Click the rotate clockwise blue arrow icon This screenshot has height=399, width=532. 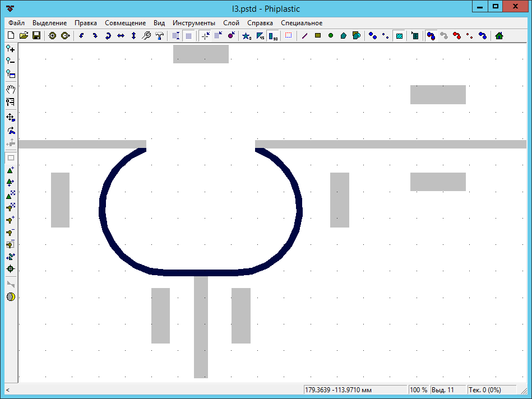(x=95, y=36)
